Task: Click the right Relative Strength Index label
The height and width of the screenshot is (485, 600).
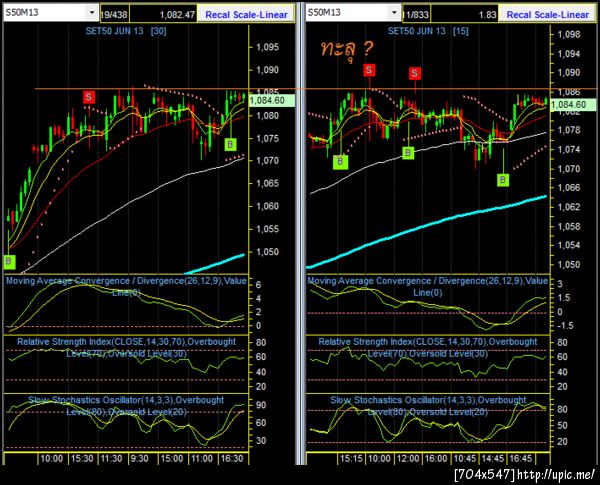Action: tap(427, 347)
